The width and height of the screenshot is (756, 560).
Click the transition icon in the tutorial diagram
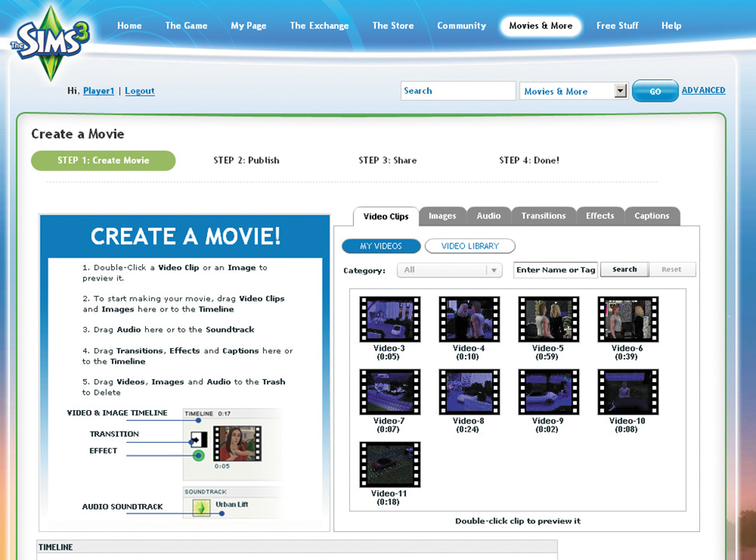pyautogui.click(x=199, y=440)
